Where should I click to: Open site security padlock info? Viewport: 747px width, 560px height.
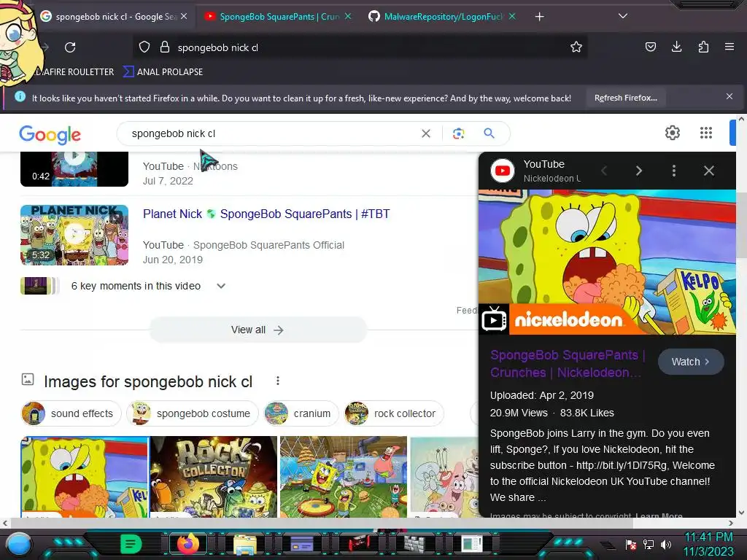[165, 47]
